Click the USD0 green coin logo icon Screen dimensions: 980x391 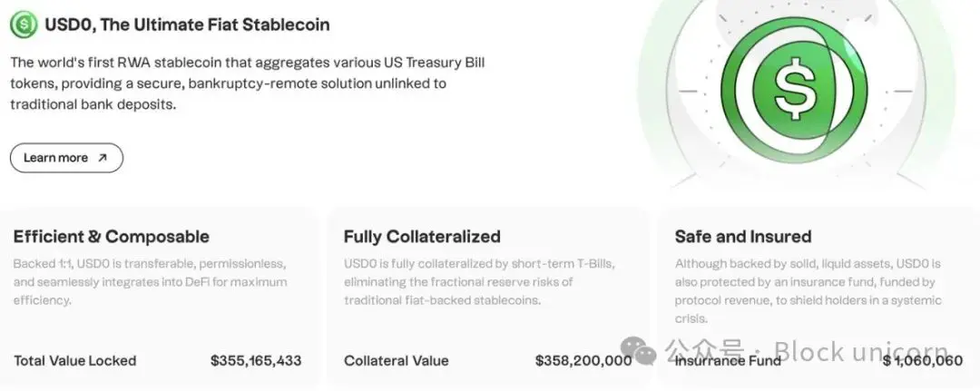(24, 24)
